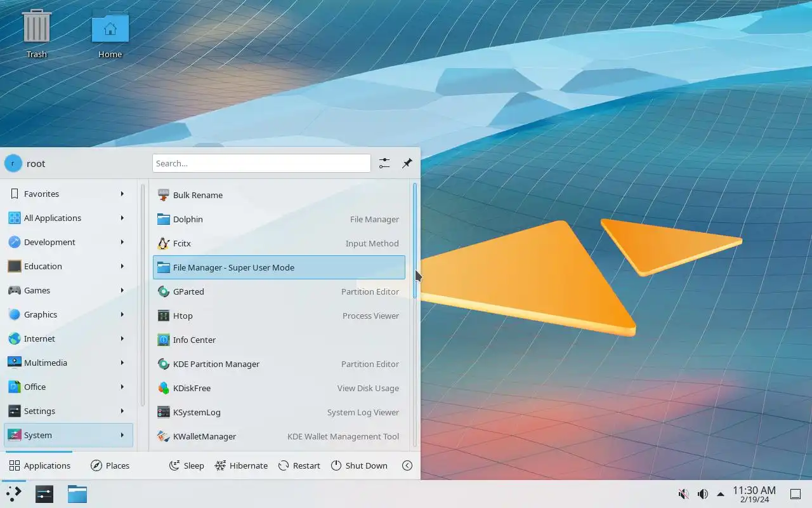
Task: Expand the Development submenu arrow
Action: click(x=122, y=242)
